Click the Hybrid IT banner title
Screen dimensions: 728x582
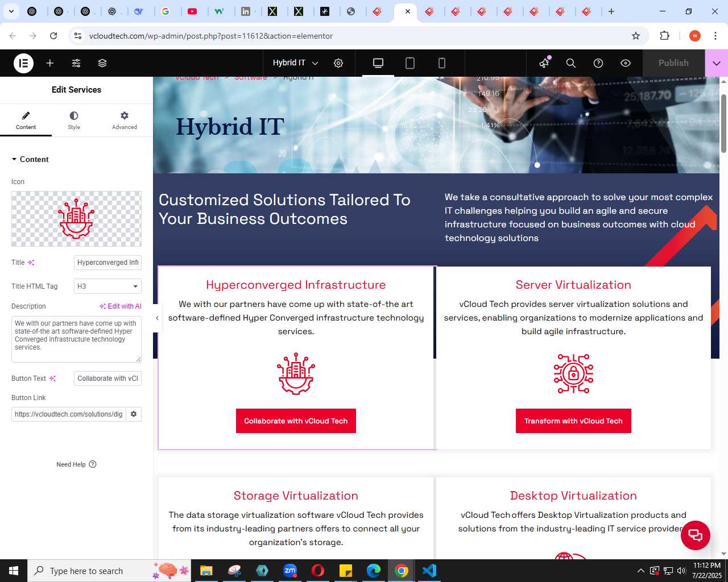click(x=230, y=127)
